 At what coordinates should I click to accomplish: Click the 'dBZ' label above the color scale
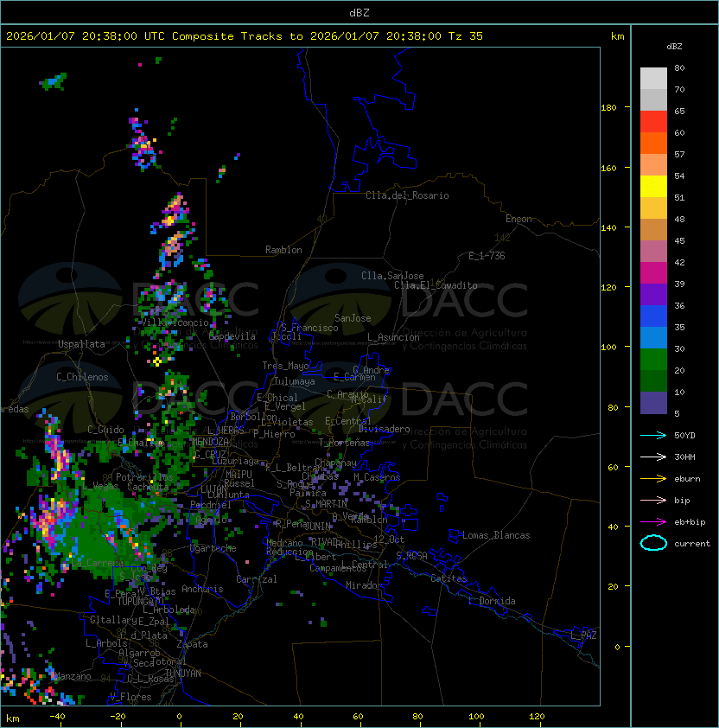pos(674,47)
